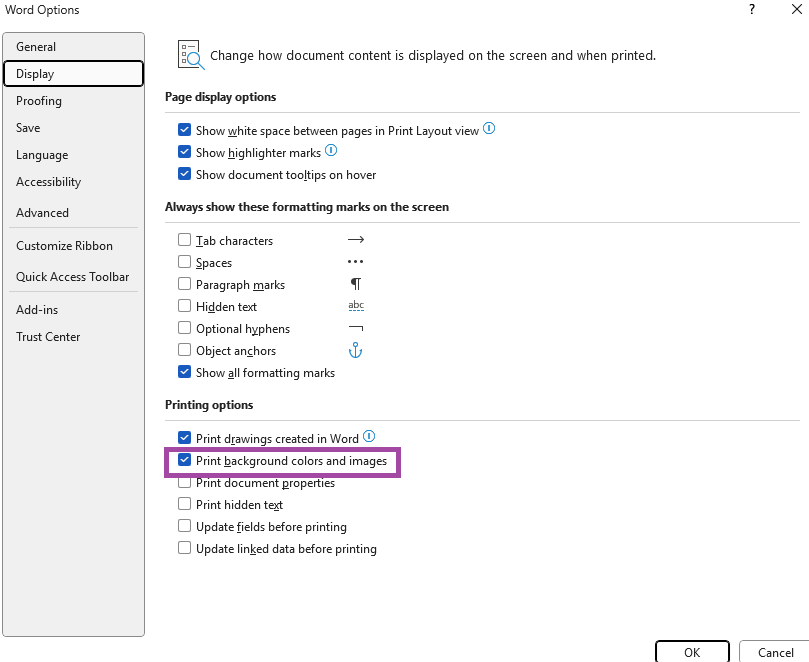Confirm changes with the OK button
This screenshot has width=809, height=662.
pos(692,652)
